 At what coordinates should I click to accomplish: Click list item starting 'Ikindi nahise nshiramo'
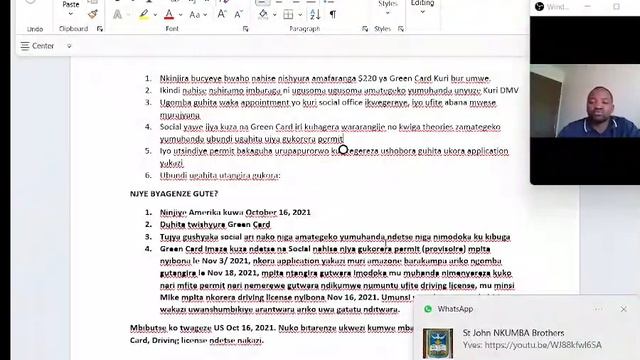point(339,90)
